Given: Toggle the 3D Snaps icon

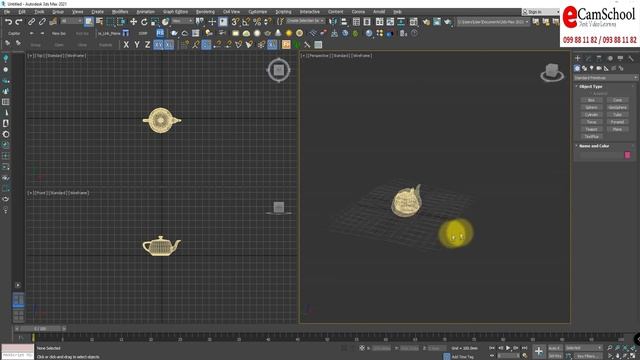Looking at the screenshot, I should click(235, 22).
